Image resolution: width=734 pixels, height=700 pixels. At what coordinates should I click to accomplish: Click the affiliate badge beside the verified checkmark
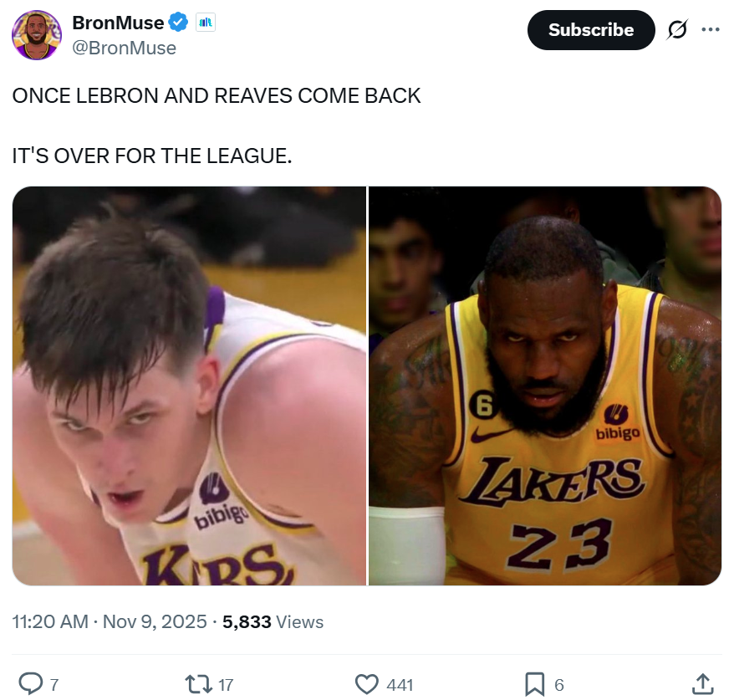point(205,23)
